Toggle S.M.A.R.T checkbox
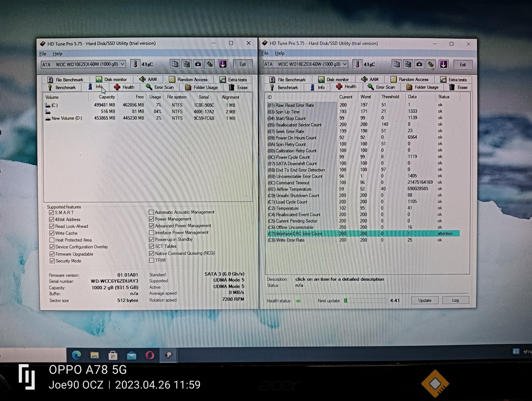 pyautogui.click(x=51, y=213)
